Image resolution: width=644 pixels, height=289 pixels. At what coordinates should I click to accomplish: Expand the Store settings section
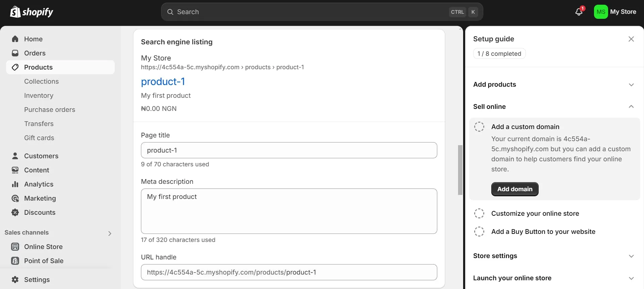[x=631, y=256]
